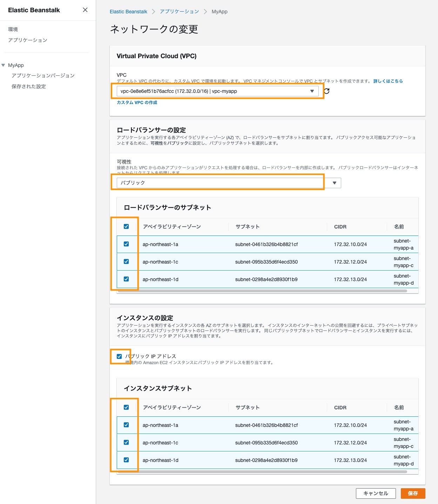This screenshot has height=504, width=438.
Task: Close the Elastic Beanstalk side panel
Action: pos(85,10)
